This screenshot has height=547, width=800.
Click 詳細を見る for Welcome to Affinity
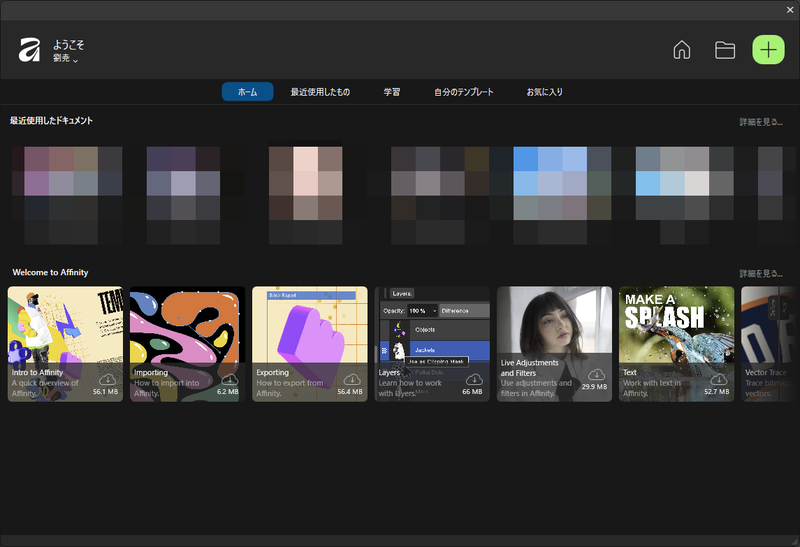tap(761, 274)
